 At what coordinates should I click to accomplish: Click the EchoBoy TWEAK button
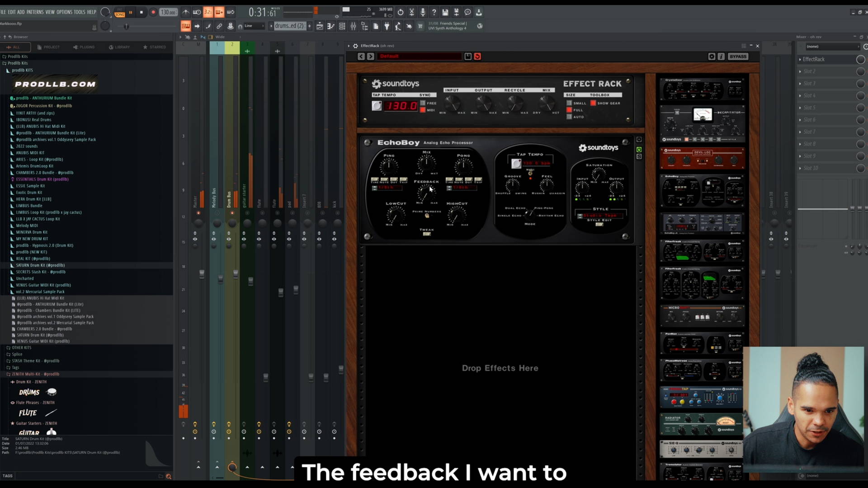coord(426,234)
